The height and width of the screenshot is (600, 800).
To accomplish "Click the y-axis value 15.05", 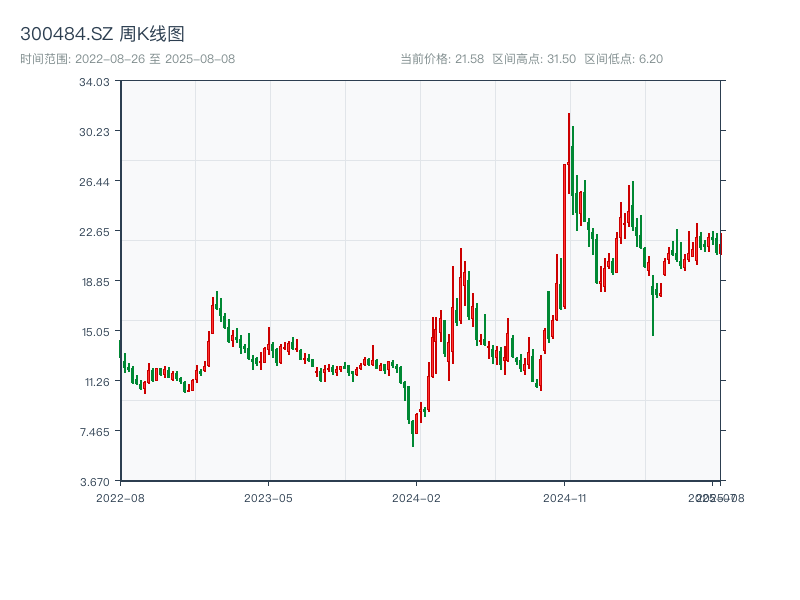I will coord(95,332).
